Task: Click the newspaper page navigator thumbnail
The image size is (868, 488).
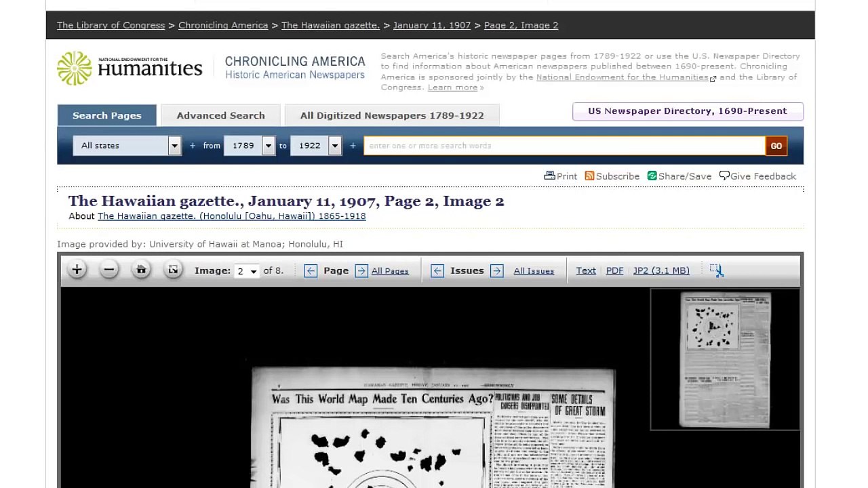Action: point(725,359)
